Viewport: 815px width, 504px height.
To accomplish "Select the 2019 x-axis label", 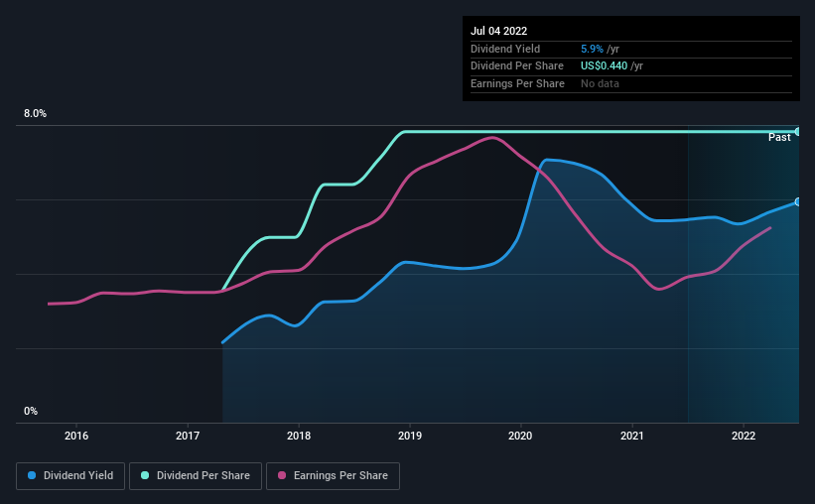I will point(410,436).
